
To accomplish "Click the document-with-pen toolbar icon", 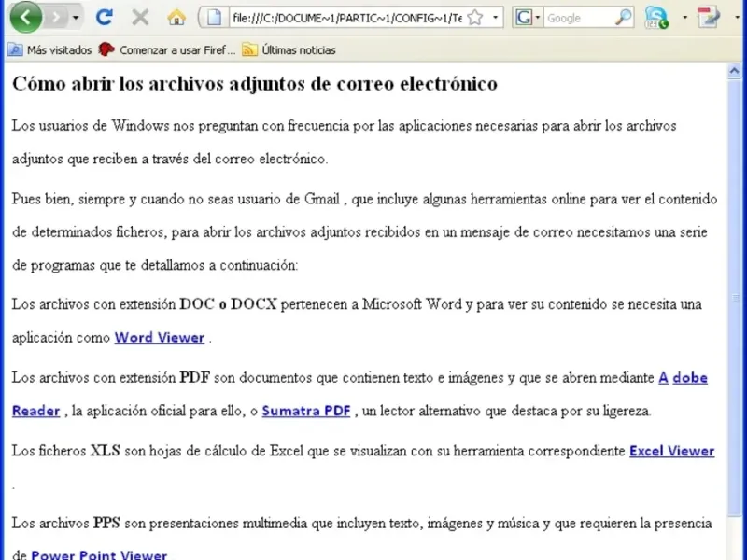I will click(x=709, y=18).
